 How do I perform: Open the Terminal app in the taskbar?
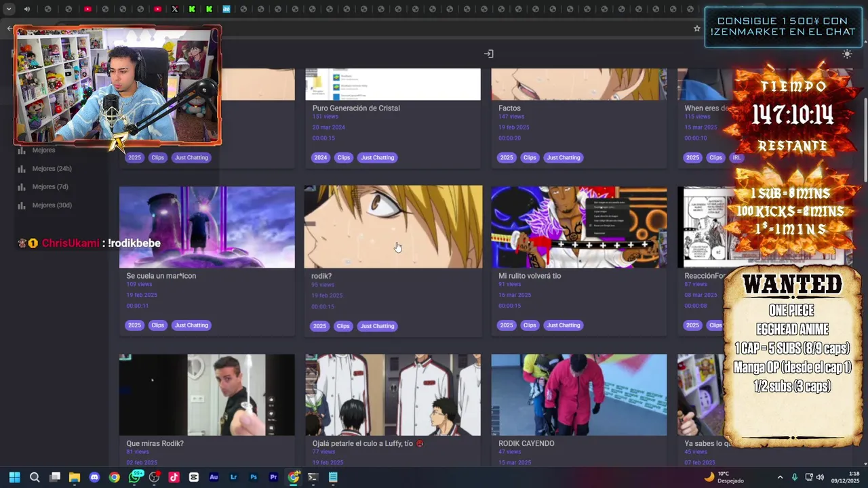pyautogui.click(x=313, y=477)
